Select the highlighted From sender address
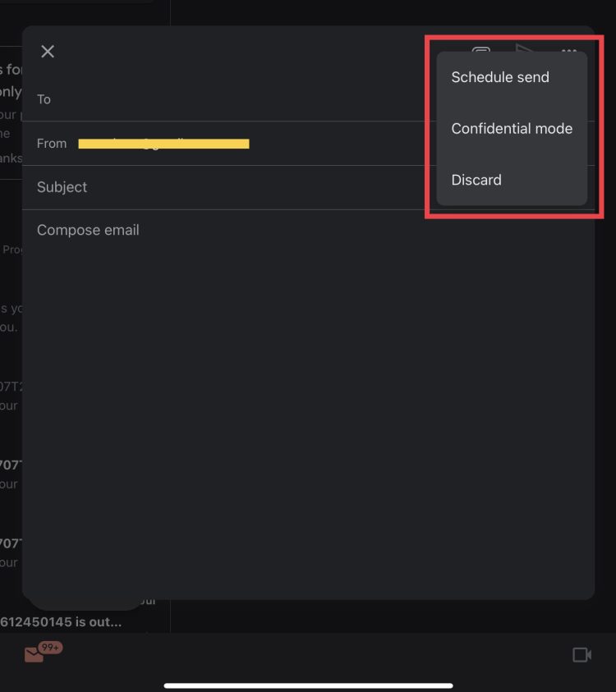Viewport: 616px width, 692px height. 163,144
